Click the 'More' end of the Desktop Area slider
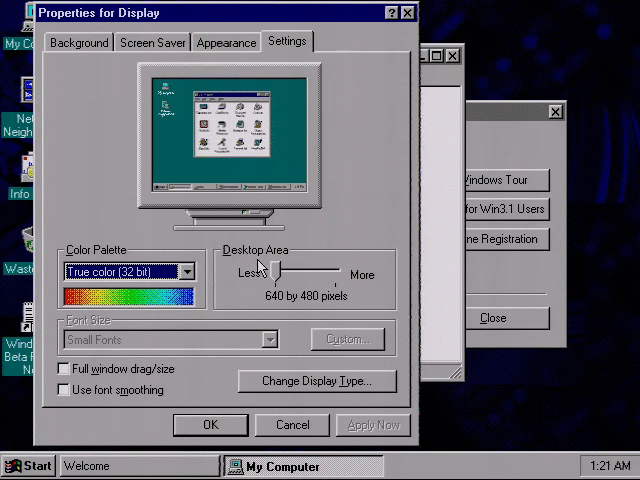The width and height of the screenshot is (640, 480). (362, 275)
